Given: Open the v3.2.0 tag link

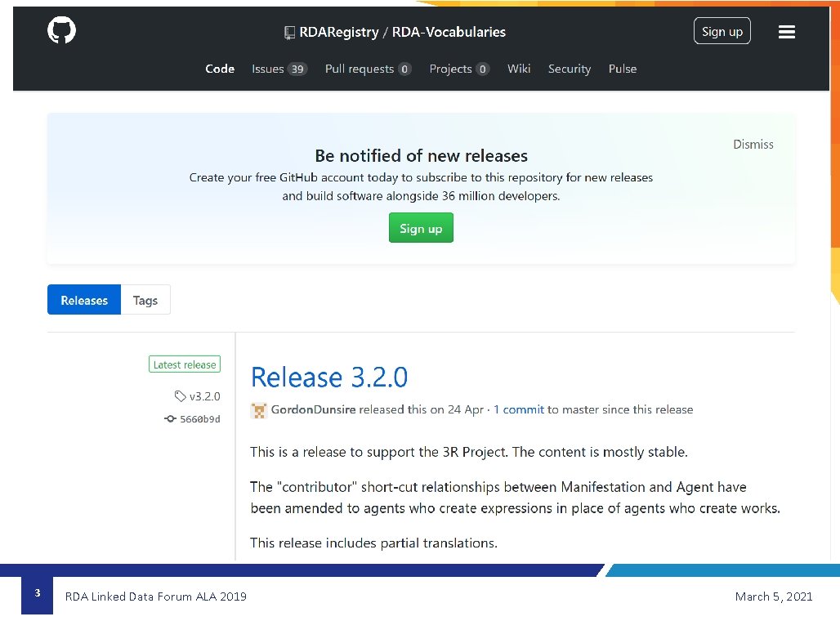Looking at the screenshot, I should [204, 396].
